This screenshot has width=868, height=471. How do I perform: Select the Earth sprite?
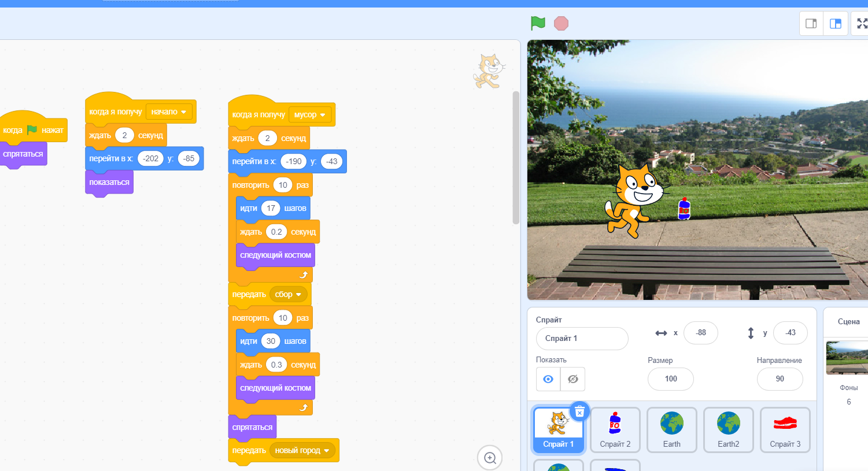pyautogui.click(x=672, y=429)
